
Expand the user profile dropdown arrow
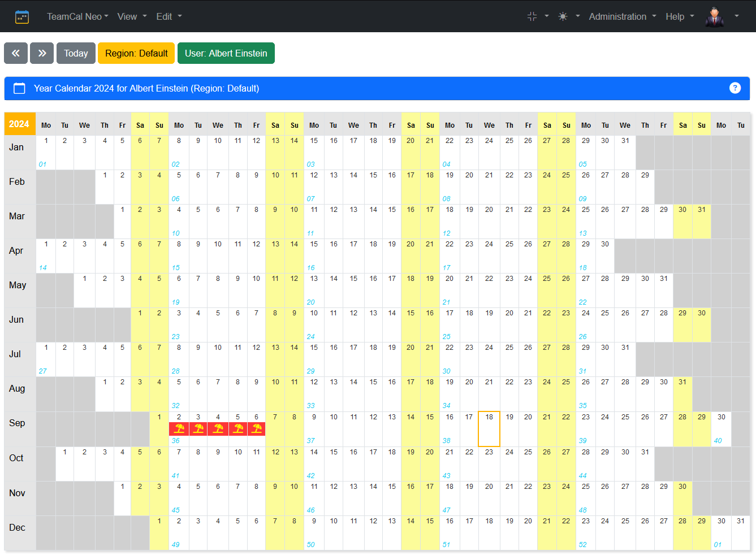(736, 16)
